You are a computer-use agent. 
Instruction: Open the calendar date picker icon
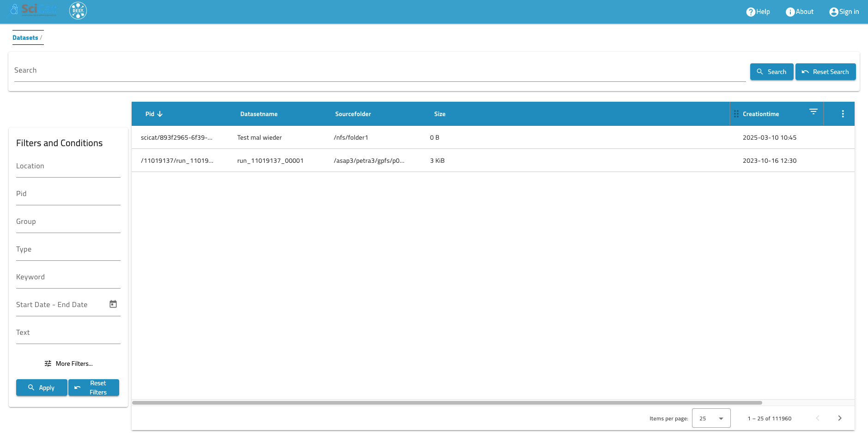[113, 304]
